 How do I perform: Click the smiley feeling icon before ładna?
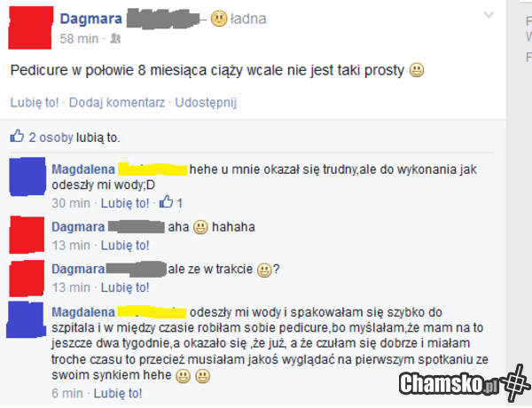[x=219, y=19]
